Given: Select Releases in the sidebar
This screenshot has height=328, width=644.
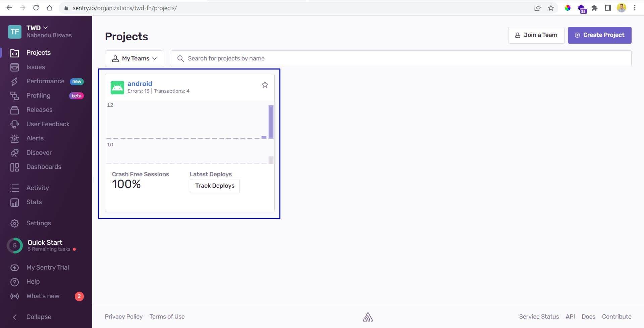Looking at the screenshot, I should tap(39, 110).
